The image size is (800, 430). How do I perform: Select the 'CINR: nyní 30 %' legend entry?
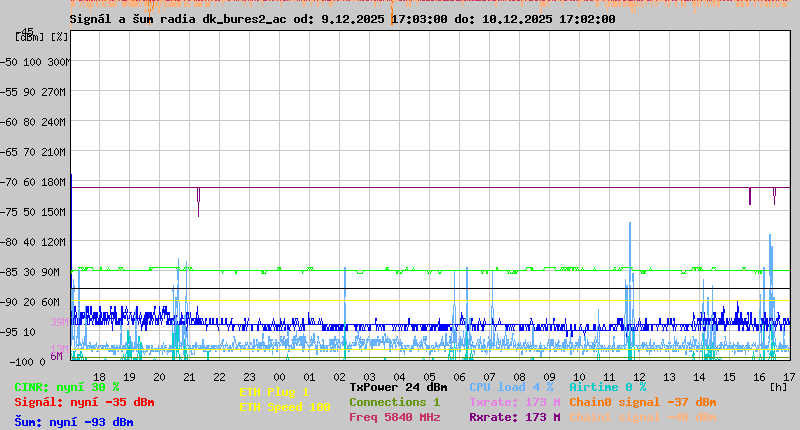[x=67, y=387]
